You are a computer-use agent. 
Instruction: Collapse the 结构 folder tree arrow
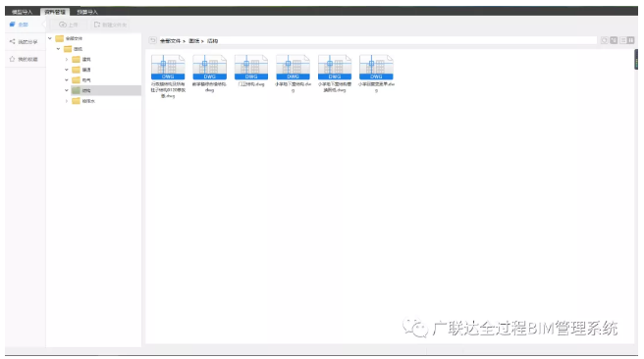[x=67, y=90]
